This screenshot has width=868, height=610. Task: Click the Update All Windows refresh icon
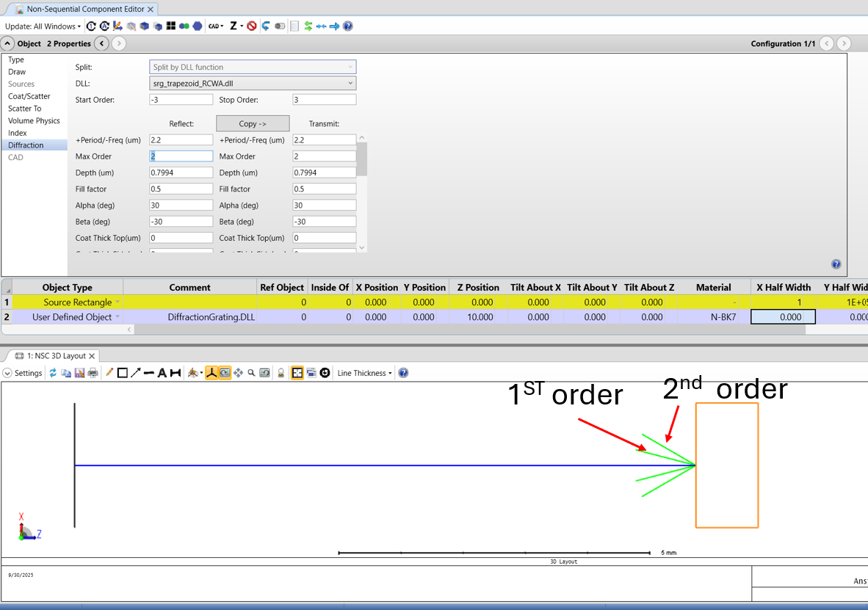[91, 26]
